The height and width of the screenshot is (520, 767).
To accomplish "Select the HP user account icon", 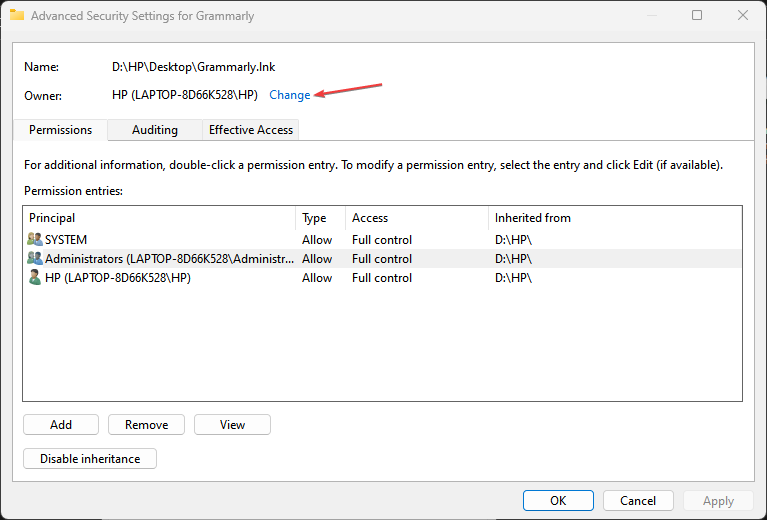I will pyautogui.click(x=34, y=277).
